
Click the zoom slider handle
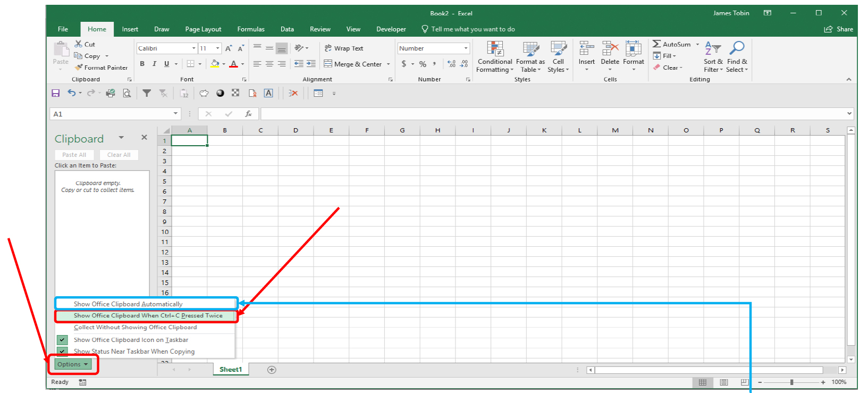(x=791, y=382)
